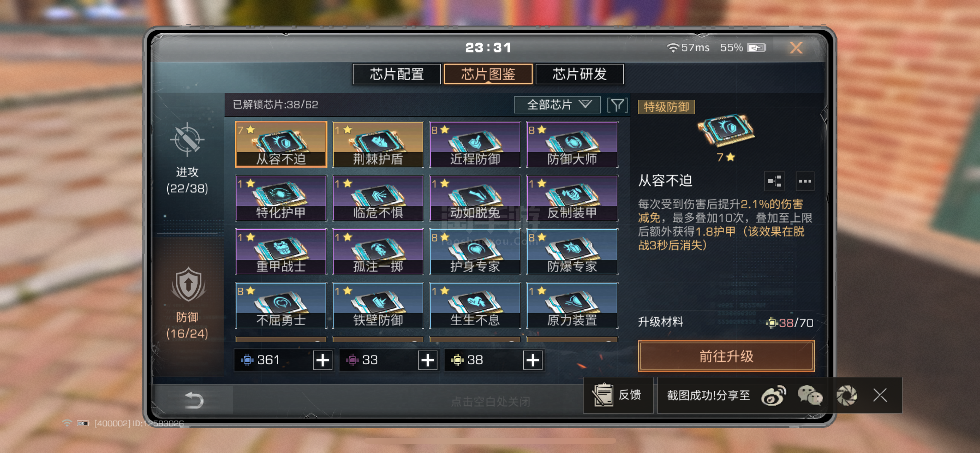Viewport: 980px width, 453px height.
Task: Click the 前往升级 upgrade button
Action: point(726,356)
